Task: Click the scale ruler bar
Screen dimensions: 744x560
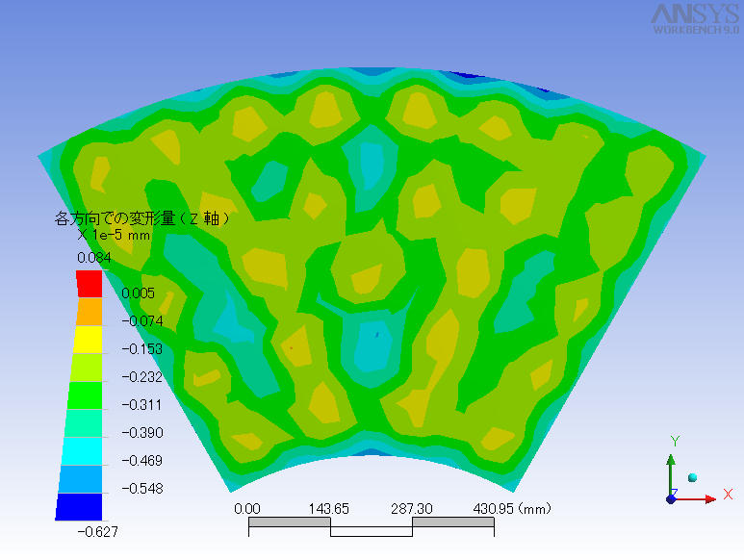Action: point(372,527)
